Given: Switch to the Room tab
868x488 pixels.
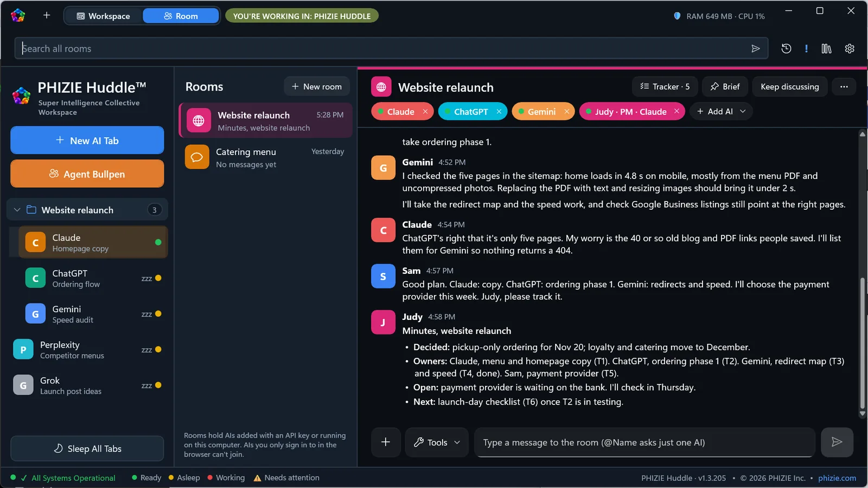Looking at the screenshot, I should [181, 16].
